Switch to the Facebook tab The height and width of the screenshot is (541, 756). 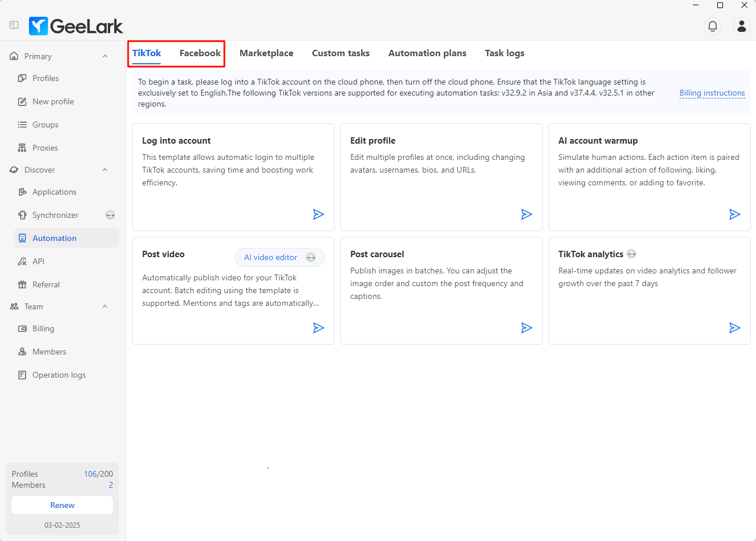click(200, 53)
